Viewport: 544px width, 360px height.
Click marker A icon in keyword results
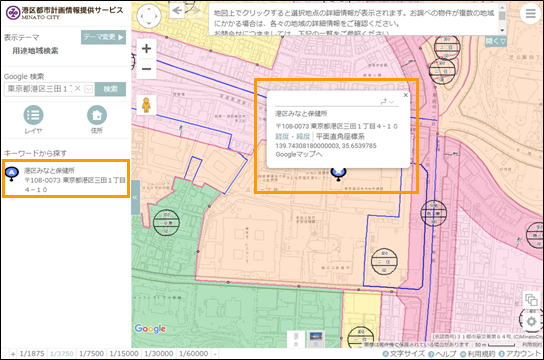tap(12, 174)
